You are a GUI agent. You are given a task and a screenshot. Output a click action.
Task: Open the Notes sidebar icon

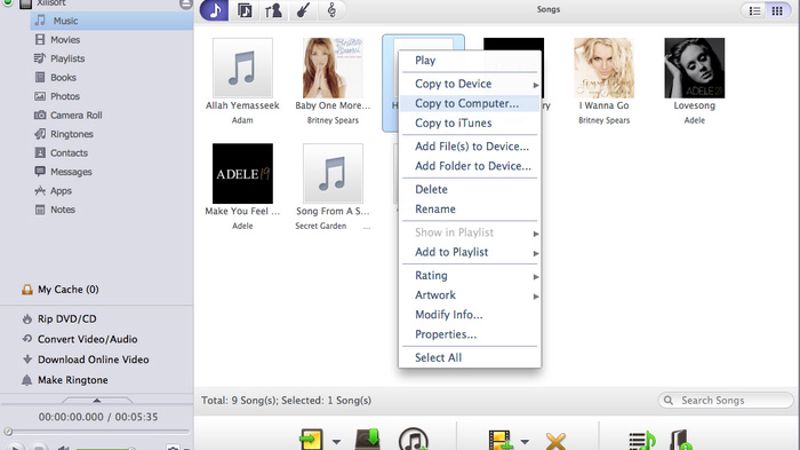click(x=40, y=209)
